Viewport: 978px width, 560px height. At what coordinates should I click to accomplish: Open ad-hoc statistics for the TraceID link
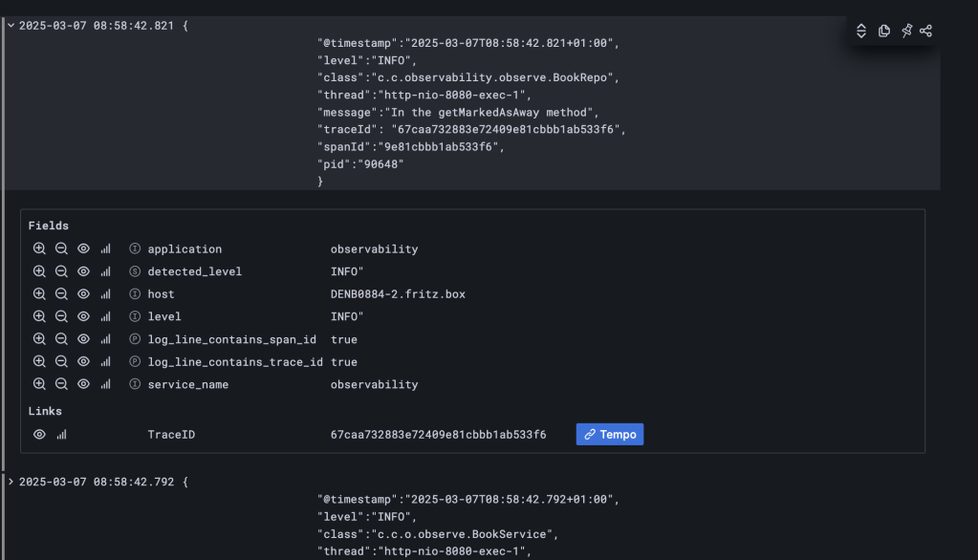pos(61,435)
